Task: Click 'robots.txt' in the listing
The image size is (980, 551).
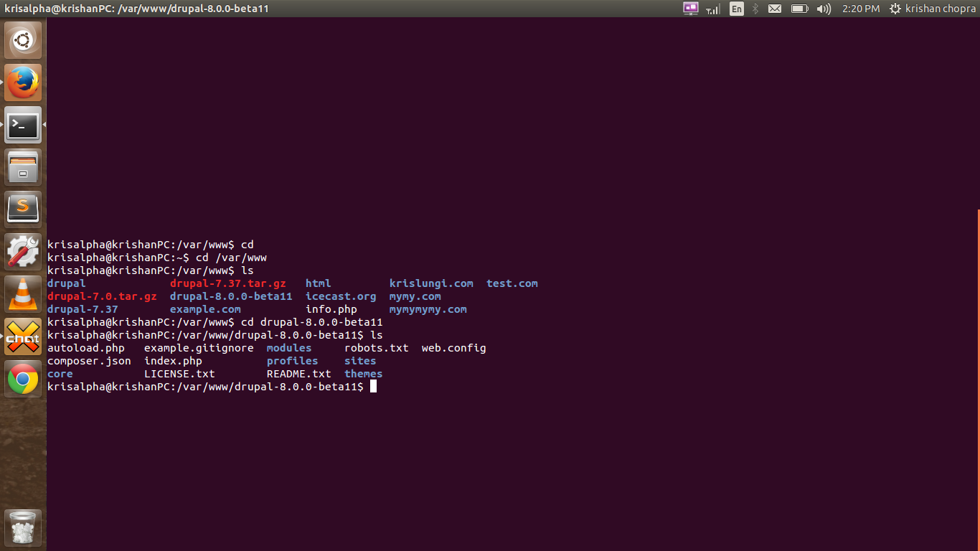Action: pos(377,348)
